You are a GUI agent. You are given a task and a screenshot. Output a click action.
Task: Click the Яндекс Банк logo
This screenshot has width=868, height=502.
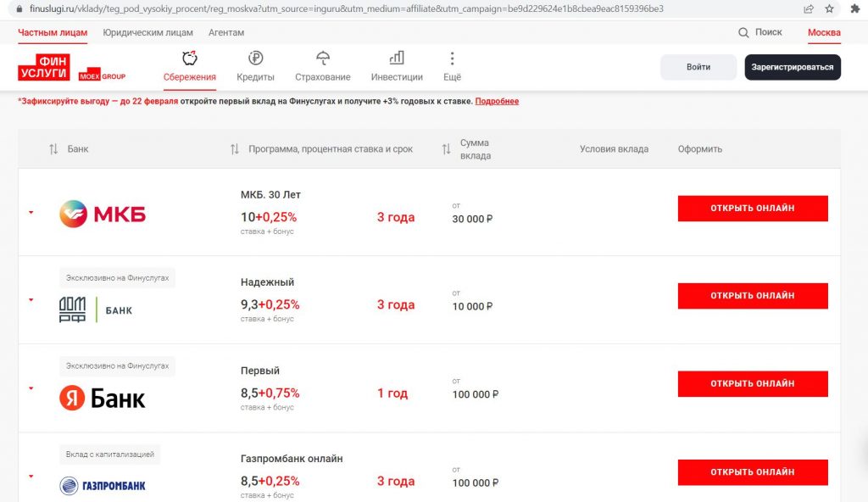click(x=103, y=399)
